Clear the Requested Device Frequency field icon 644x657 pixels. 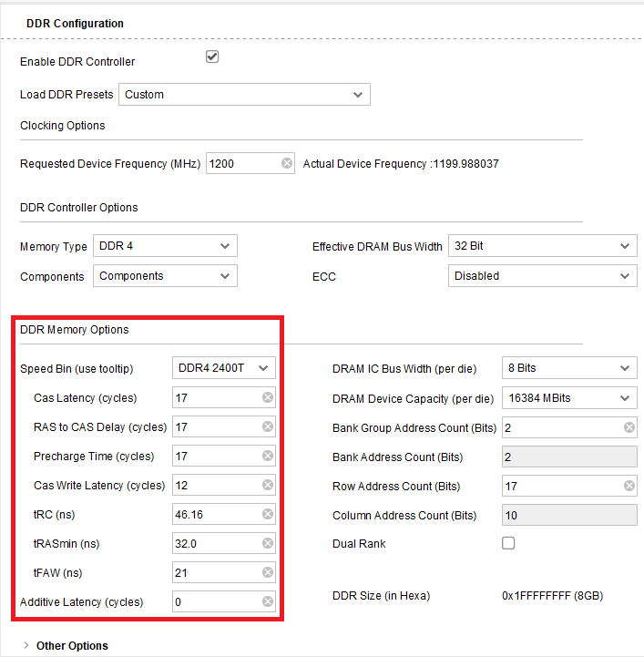coord(287,164)
